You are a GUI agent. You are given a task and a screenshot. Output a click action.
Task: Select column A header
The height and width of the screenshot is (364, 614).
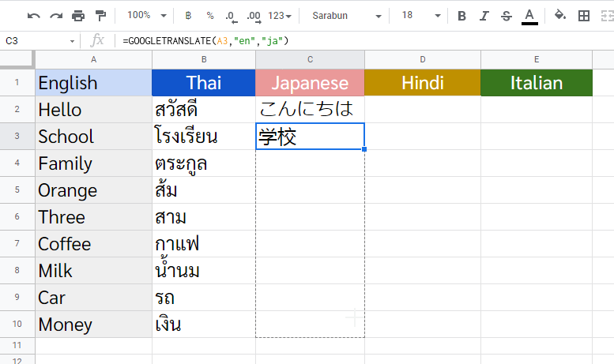click(93, 59)
